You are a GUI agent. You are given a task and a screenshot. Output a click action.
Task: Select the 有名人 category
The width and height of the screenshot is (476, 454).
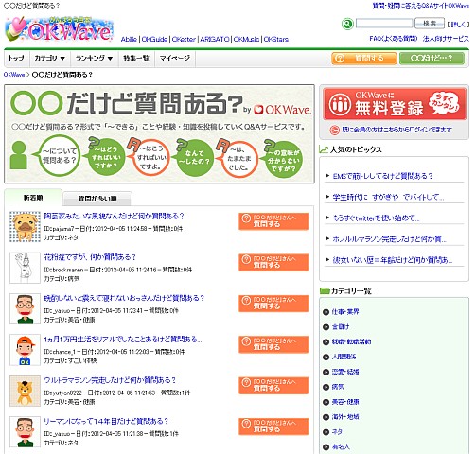point(341,446)
